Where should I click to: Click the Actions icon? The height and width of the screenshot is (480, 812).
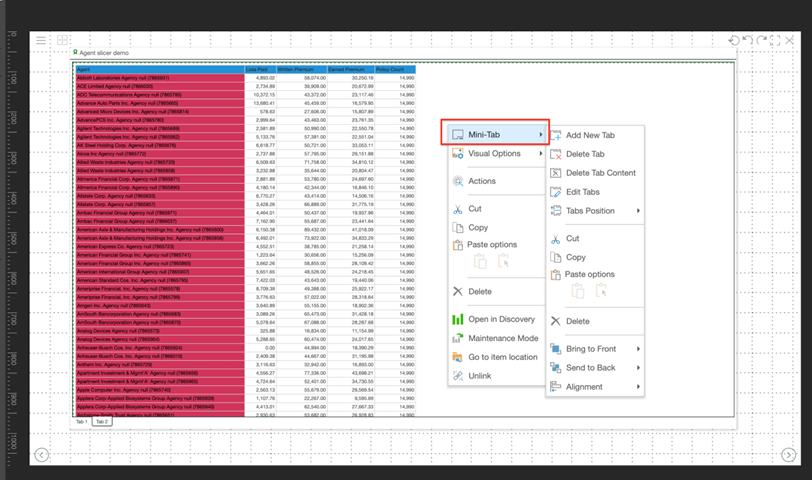click(458, 181)
